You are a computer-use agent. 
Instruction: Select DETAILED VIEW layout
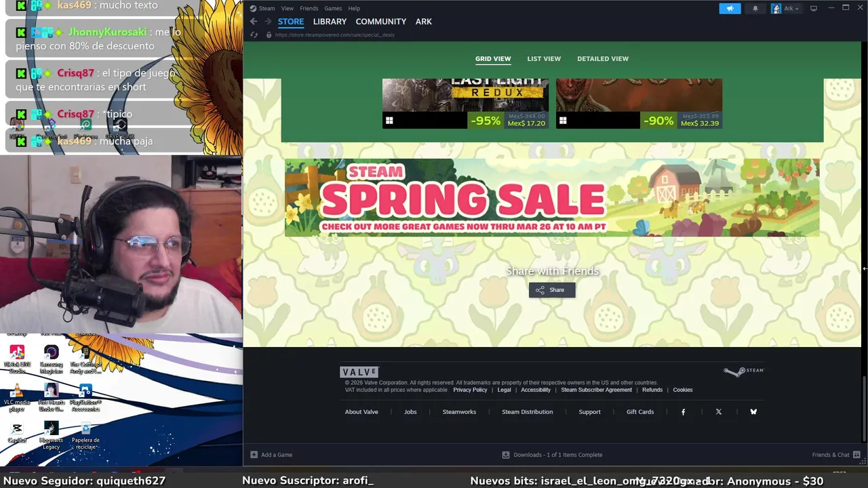(603, 59)
